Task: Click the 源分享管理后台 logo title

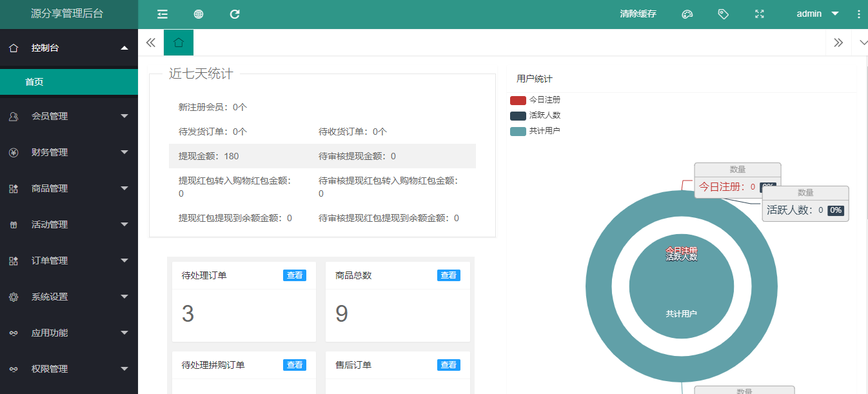Action: [67, 14]
